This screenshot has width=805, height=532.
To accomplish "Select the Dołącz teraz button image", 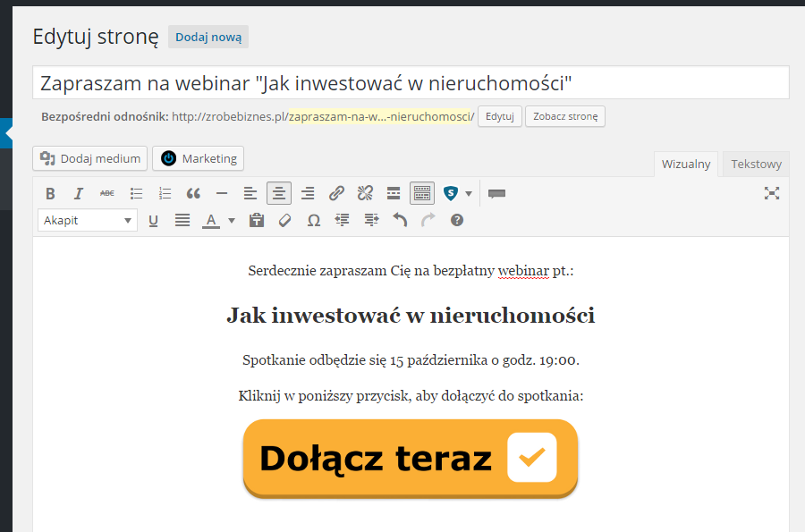I will coord(411,459).
